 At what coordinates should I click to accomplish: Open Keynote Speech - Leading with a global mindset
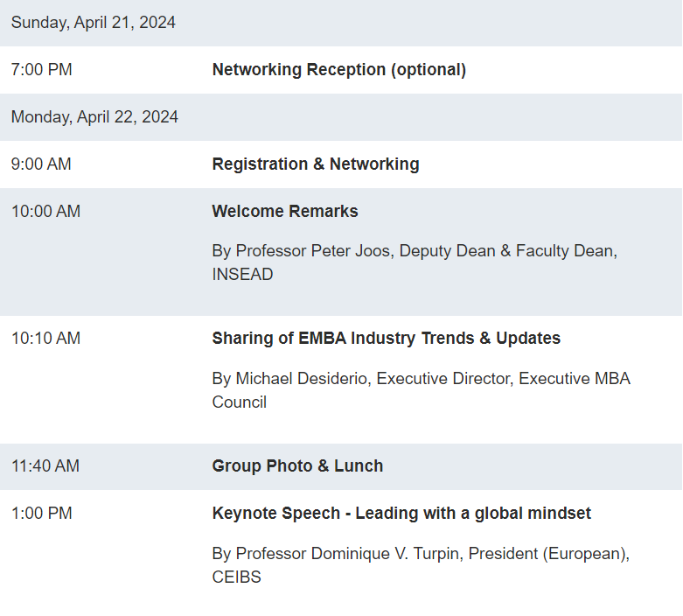(x=401, y=514)
